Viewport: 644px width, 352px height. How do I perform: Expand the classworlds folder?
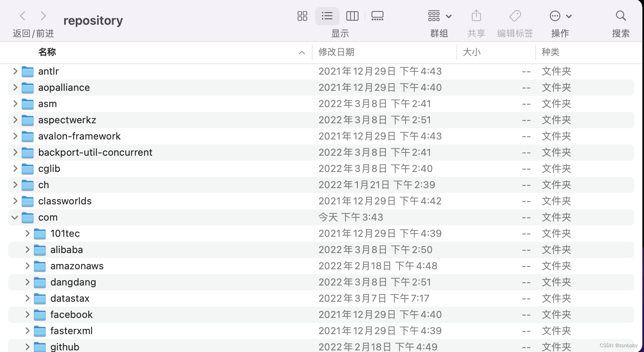(15, 201)
